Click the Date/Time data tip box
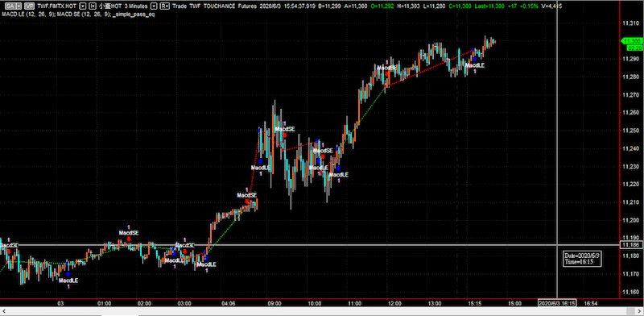 pyautogui.click(x=582, y=259)
